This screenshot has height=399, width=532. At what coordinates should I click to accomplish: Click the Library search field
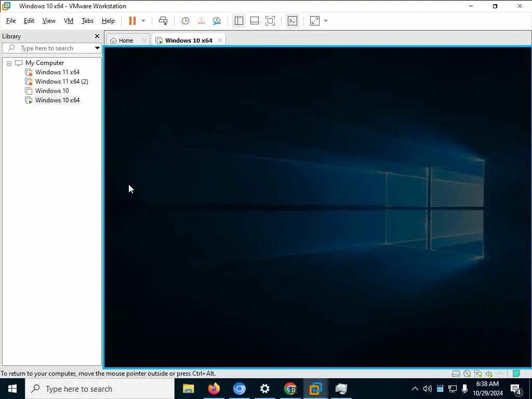[47, 48]
